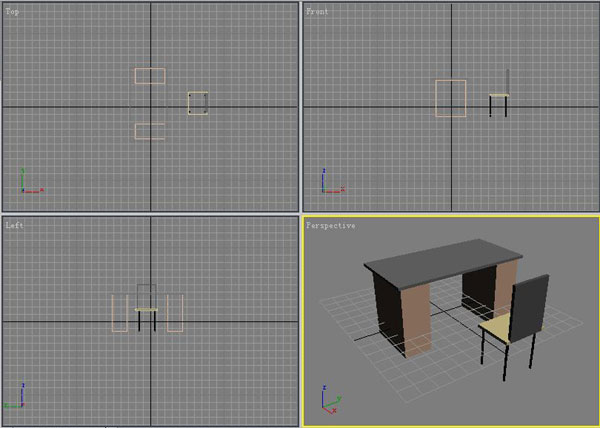
Task: Select the chair backrest in Perspective view
Action: tap(529, 308)
